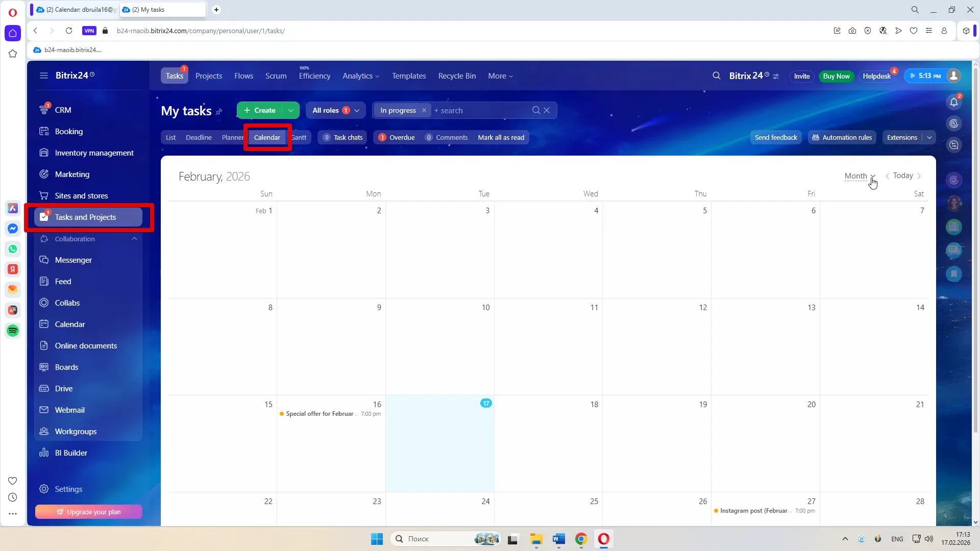Collapse the Collaboration section

(x=134, y=239)
